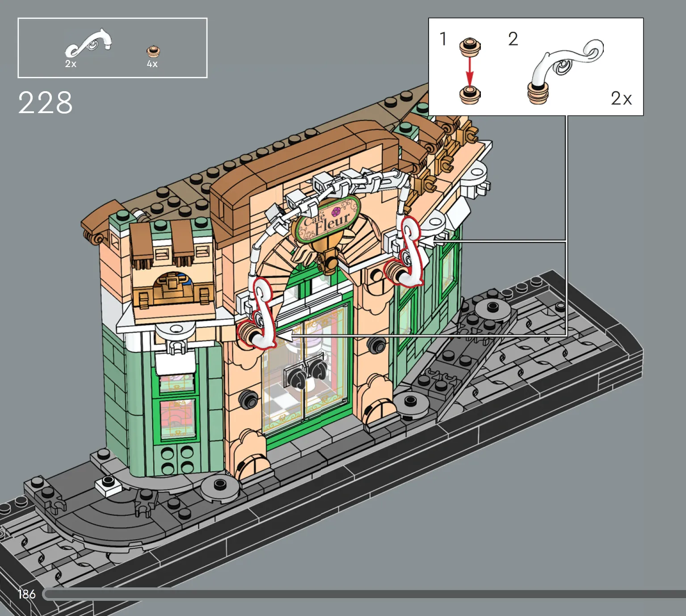Click the small tan round plate in the parts list
The height and width of the screenshot is (616, 686).
pos(154,51)
